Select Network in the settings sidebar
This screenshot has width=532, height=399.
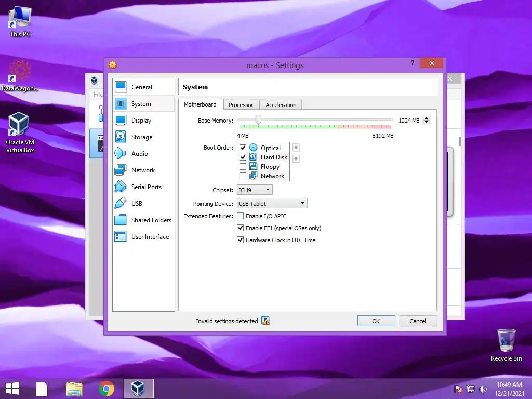(143, 170)
